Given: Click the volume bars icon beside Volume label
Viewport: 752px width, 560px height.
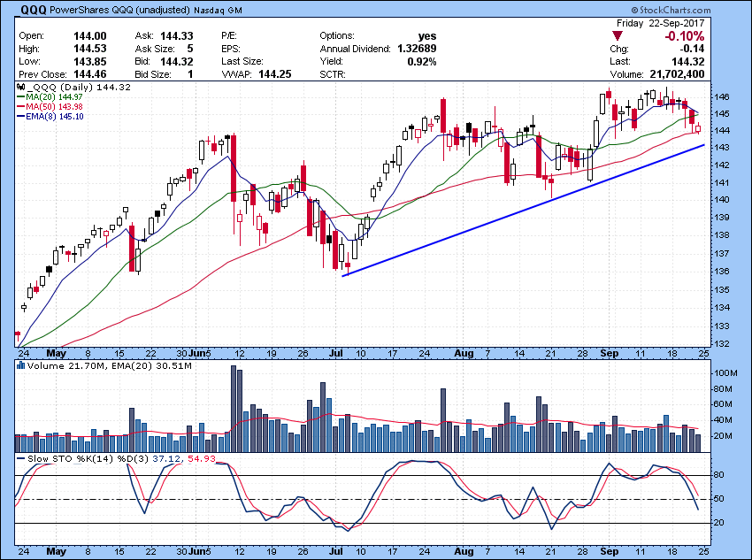Looking at the screenshot, I should click(x=20, y=365).
